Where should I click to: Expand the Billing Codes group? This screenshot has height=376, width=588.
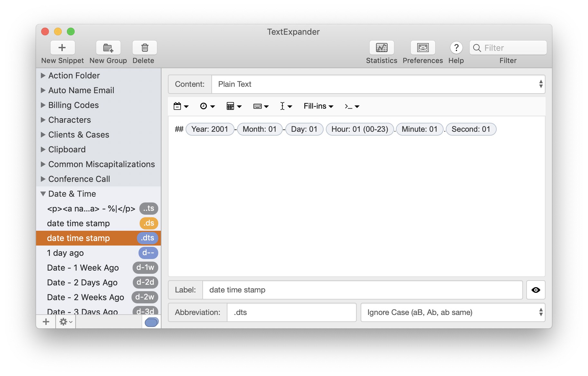43,105
